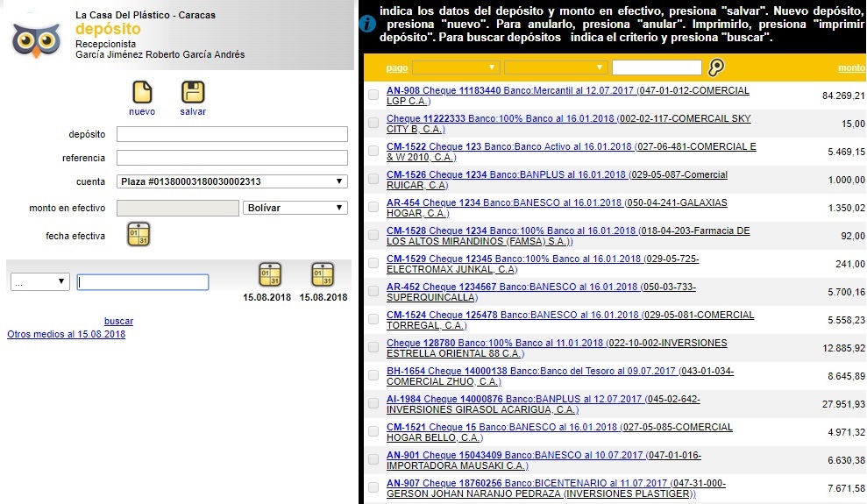Click the salvar floppy disk icon
This screenshot has width=867, height=504.
tap(193, 92)
